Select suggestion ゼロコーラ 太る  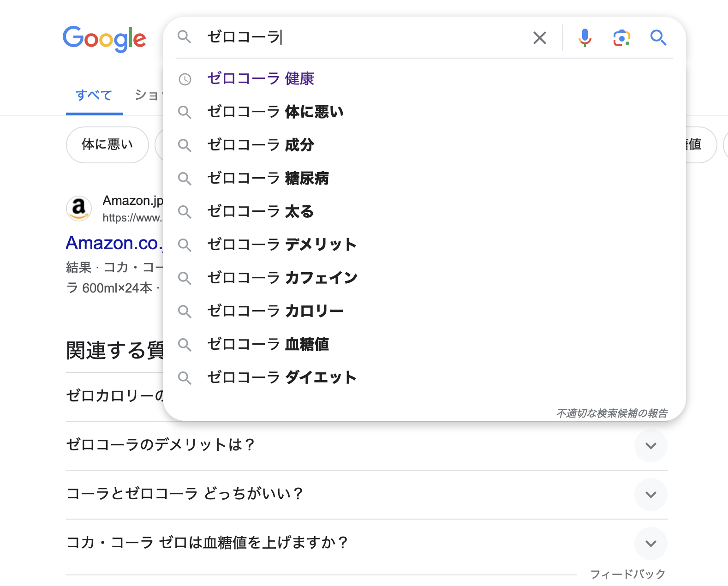click(424, 212)
